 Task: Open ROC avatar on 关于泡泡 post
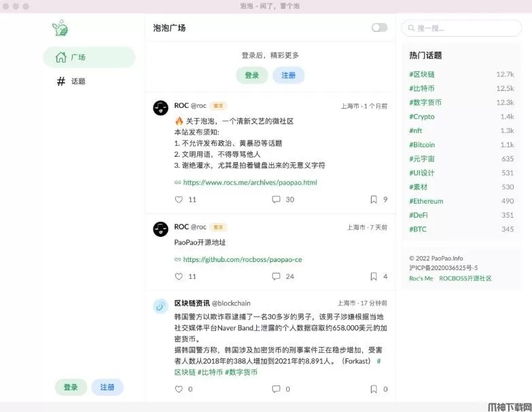click(160, 108)
